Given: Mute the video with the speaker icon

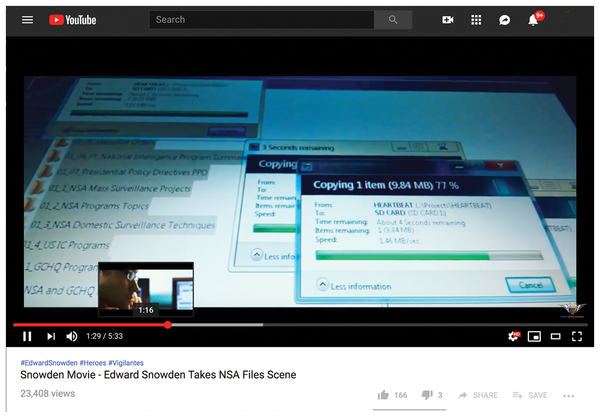Looking at the screenshot, I should point(72,336).
